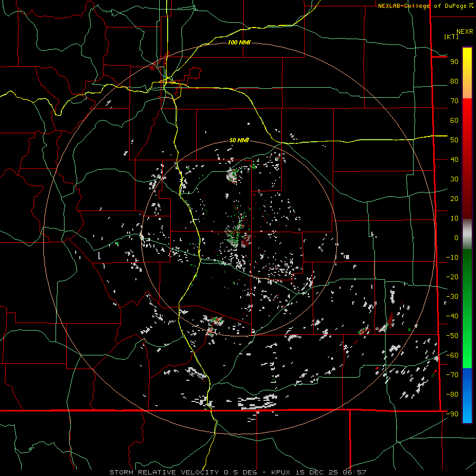
Task: Click the -10 value on velocity scale
Action: point(452,258)
